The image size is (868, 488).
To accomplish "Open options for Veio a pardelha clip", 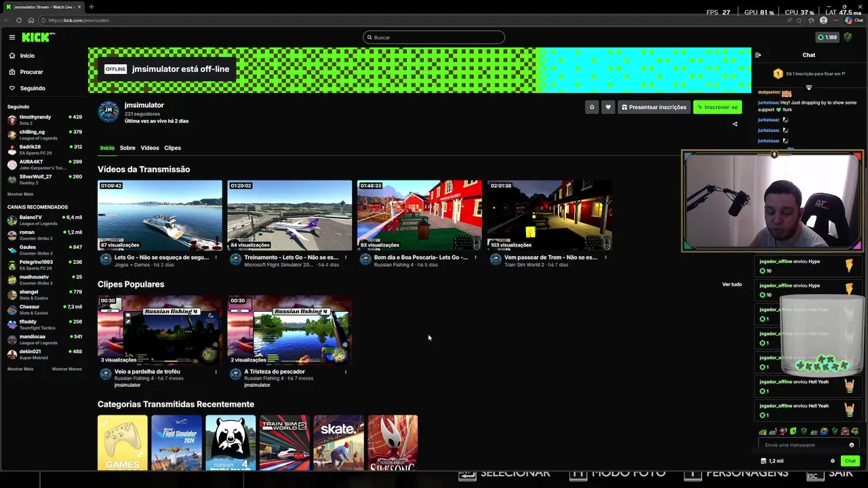I will [x=216, y=371].
